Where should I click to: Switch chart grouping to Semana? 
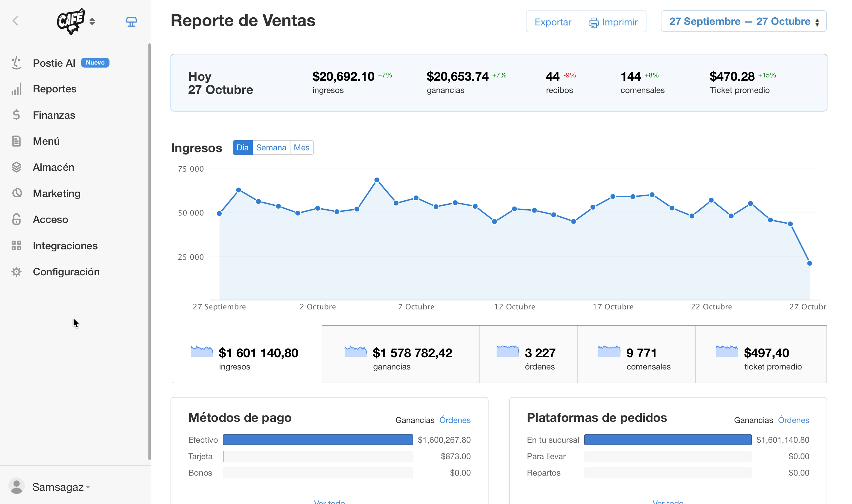coord(271,147)
